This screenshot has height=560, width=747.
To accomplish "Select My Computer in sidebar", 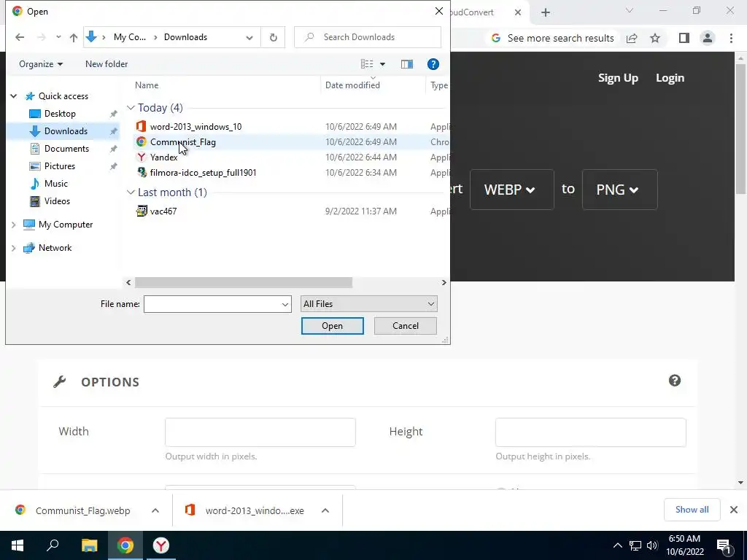I will tap(66, 225).
